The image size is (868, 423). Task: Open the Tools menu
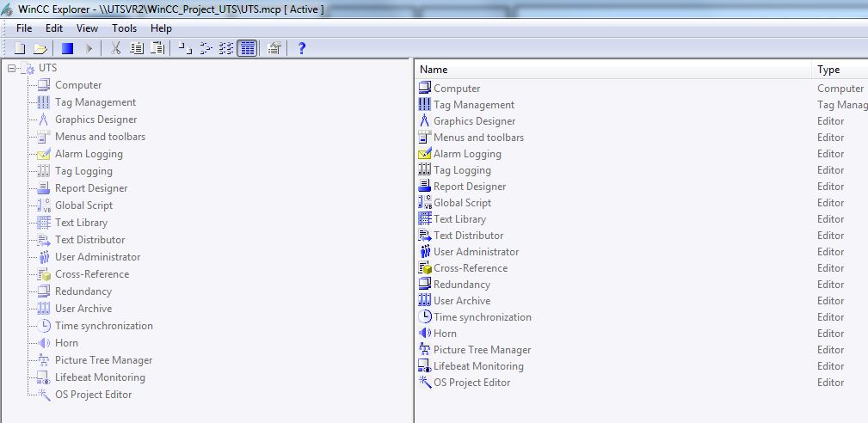124,28
